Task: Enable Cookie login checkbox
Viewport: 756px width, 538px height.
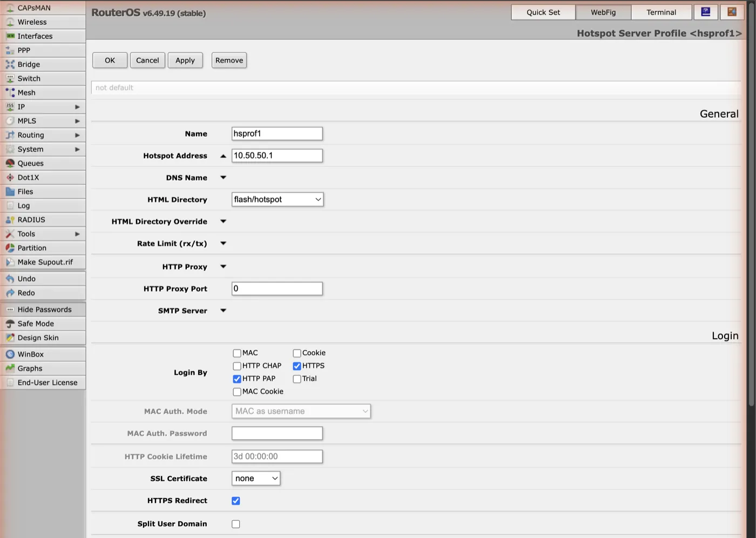Action: click(297, 353)
